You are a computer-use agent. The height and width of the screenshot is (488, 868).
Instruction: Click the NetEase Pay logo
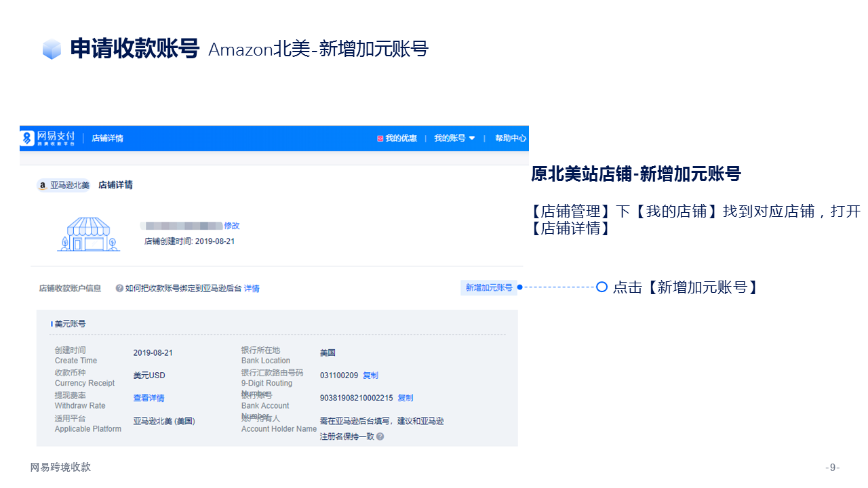(48, 138)
